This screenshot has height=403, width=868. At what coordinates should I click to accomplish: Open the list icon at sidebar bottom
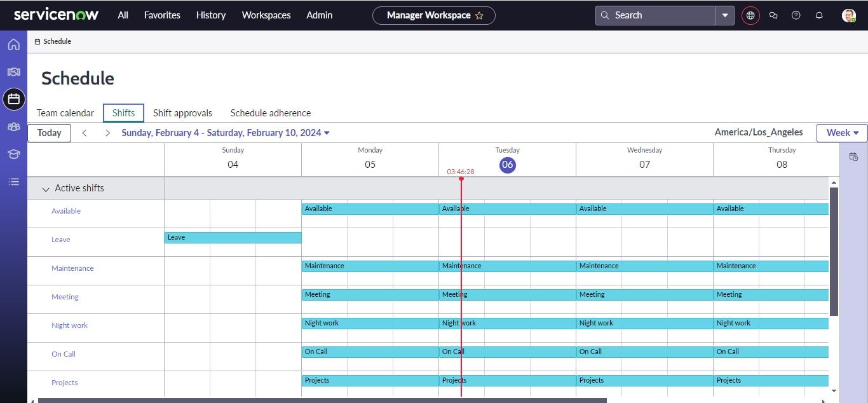[x=14, y=182]
